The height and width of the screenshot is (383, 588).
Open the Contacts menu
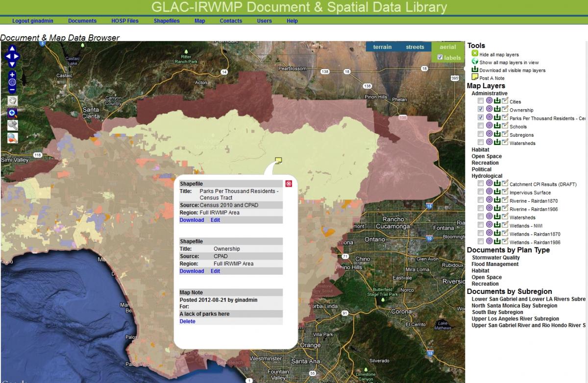click(231, 21)
